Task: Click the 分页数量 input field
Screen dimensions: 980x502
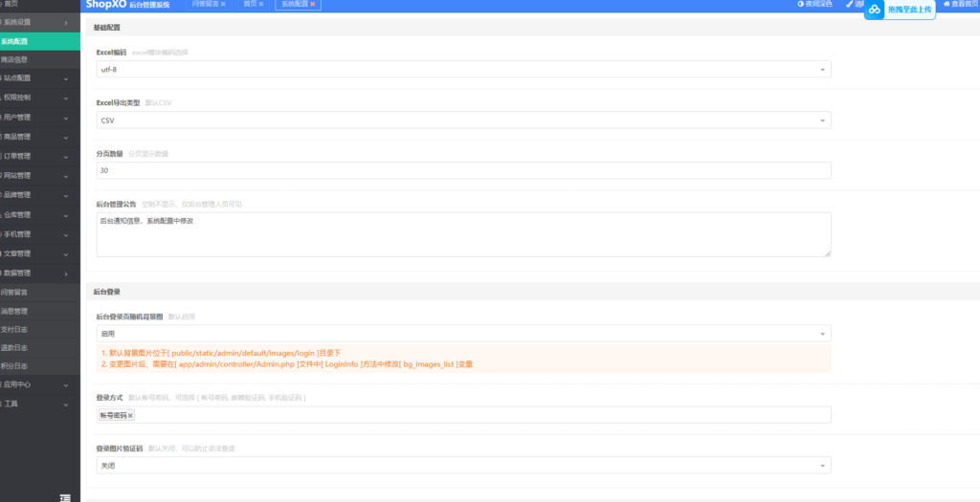Action: pyautogui.click(x=463, y=171)
